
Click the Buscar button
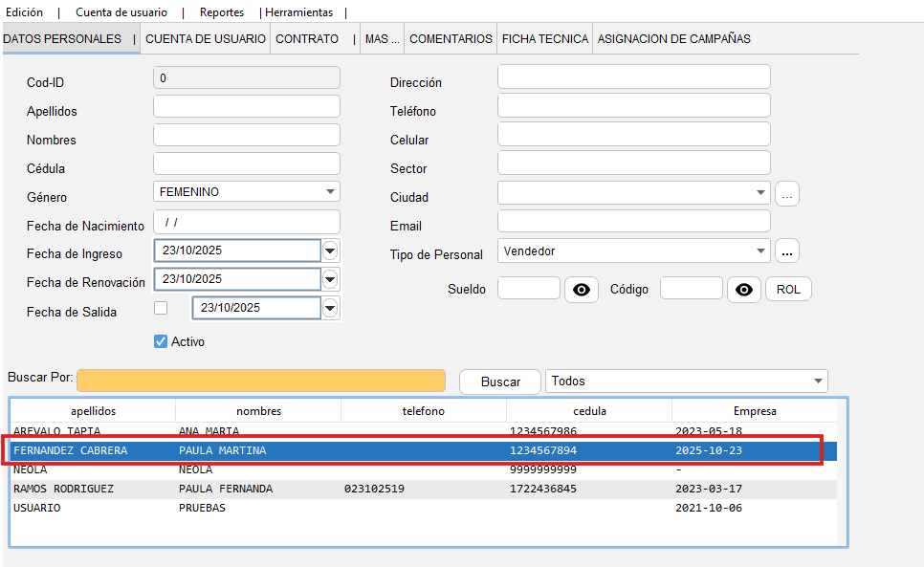point(500,382)
